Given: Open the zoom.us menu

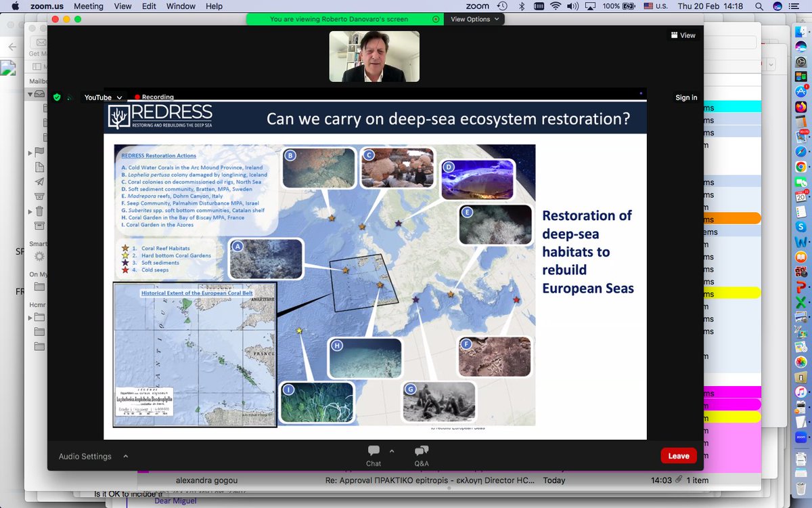Looking at the screenshot, I should pyautogui.click(x=45, y=6).
